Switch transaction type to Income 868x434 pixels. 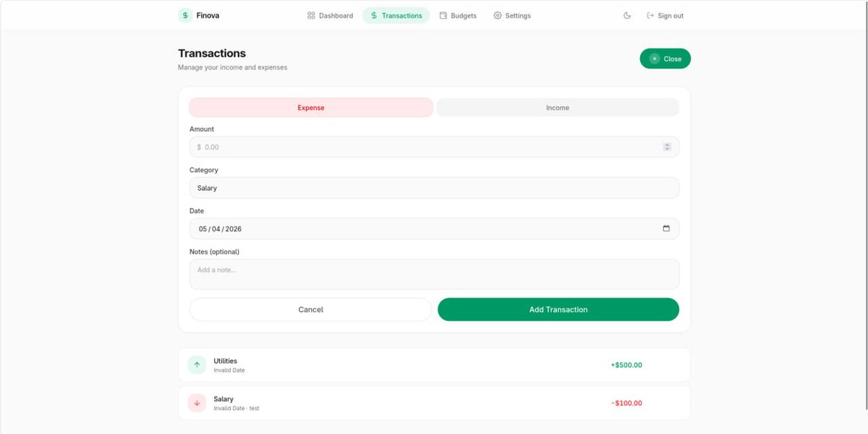[558, 107]
